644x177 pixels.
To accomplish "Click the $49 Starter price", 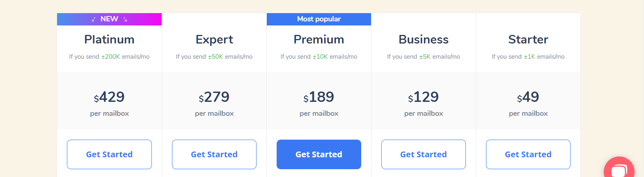I will coord(528,97).
